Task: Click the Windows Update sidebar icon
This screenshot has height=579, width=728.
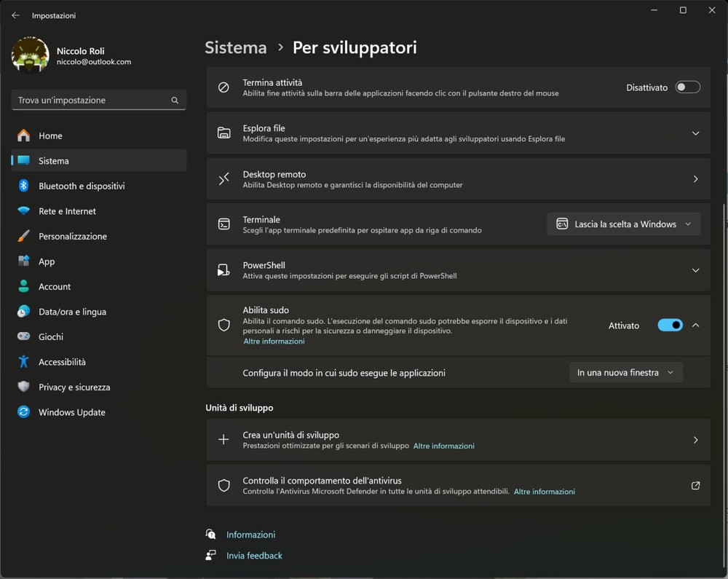Action: pos(24,412)
